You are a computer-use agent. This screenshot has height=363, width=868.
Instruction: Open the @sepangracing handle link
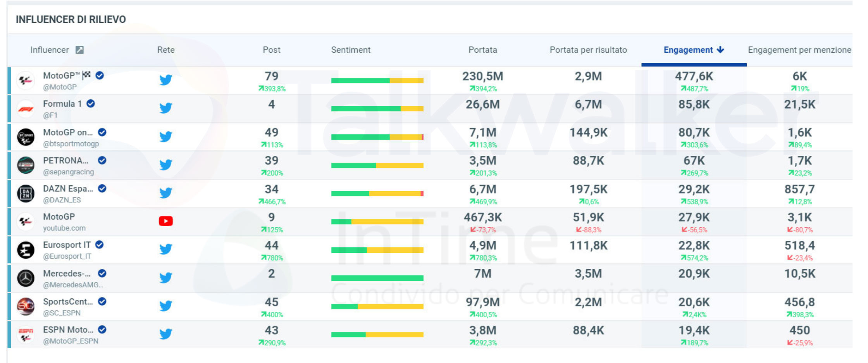pos(69,172)
